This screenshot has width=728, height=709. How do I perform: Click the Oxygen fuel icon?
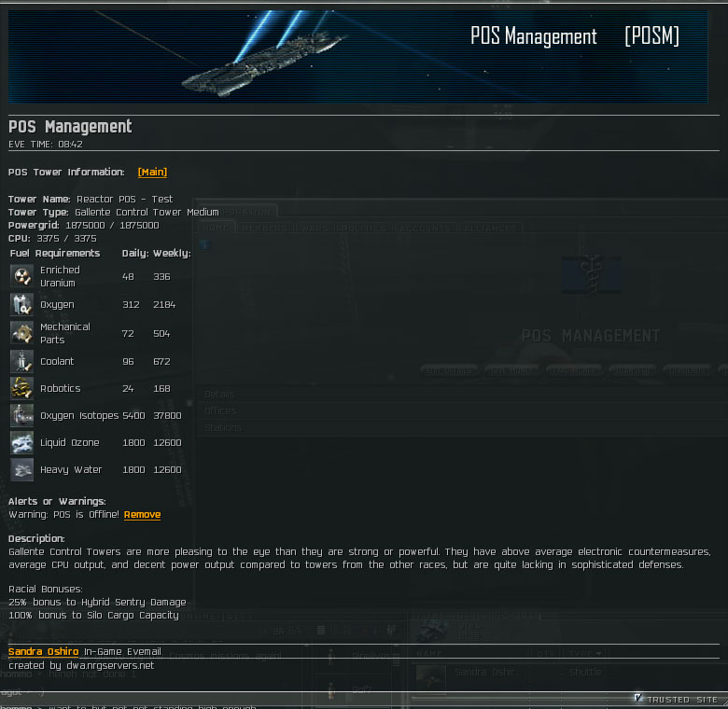coord(22,305)
